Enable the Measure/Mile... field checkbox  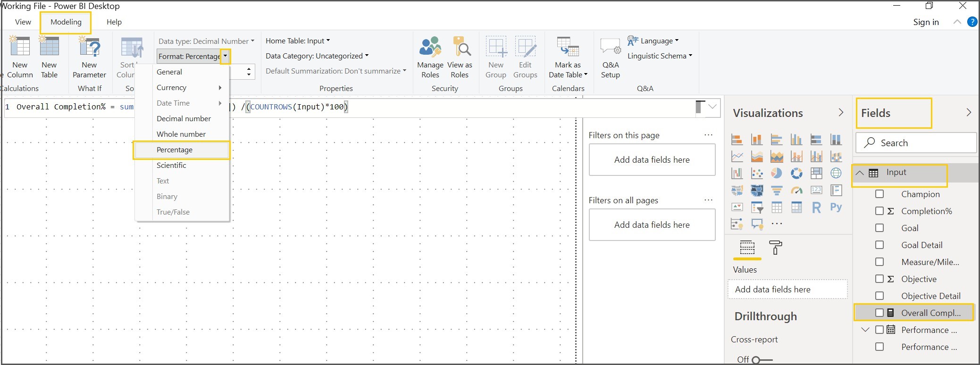coord(879,262)
